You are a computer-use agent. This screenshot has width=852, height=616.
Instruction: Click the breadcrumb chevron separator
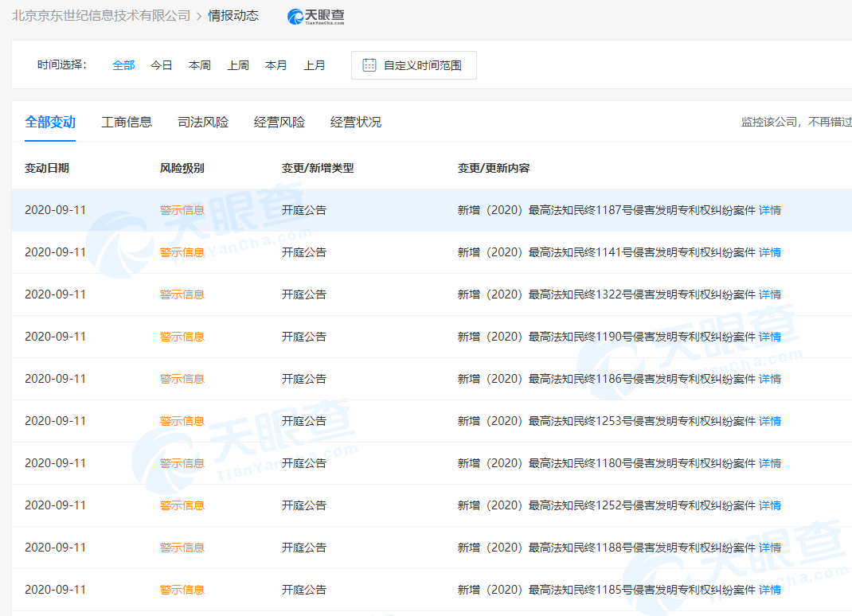199,16
